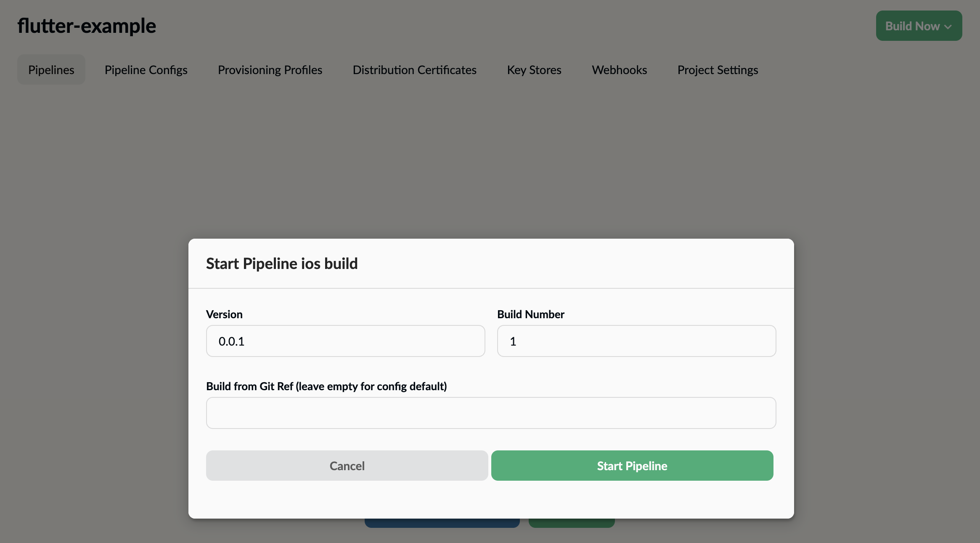Switch to the Webhooks tab
Screen dimensions: 980x543
(619, 70)
